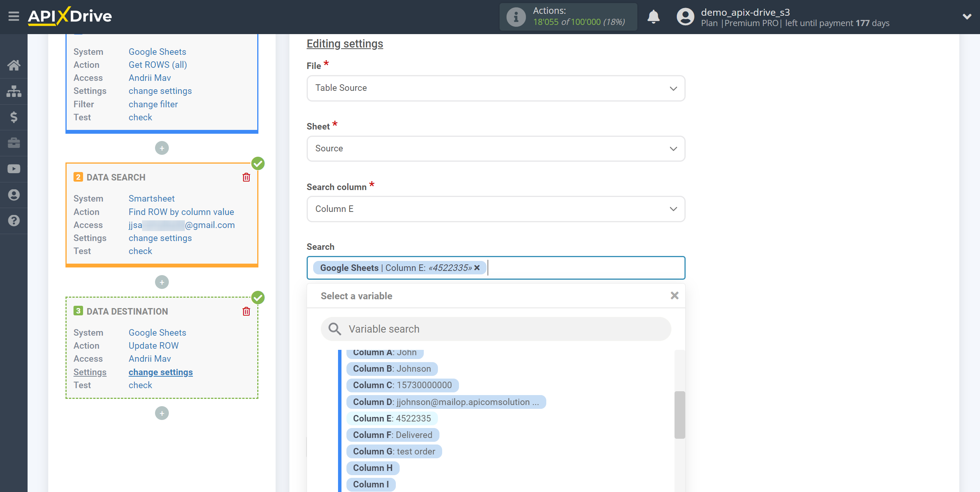
Task: Click source change settings link
Action: click(160, 91)
